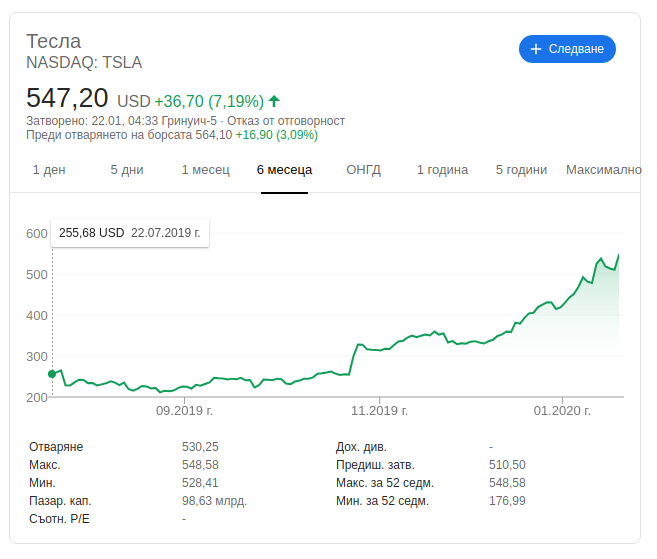The height and width of the screenshot is (559, 657).
Task: Click the 52-week low value 176,99
Action: 507,501
